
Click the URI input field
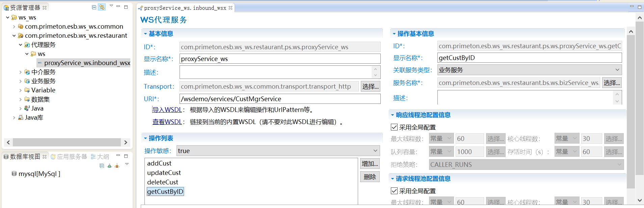(279, 99)
